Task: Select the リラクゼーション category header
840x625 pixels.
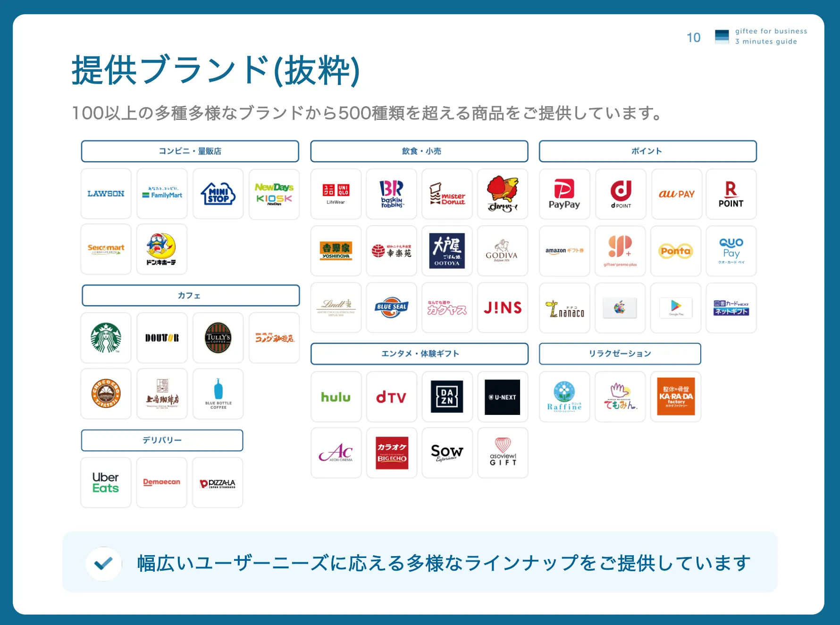Action: [620, 354]
